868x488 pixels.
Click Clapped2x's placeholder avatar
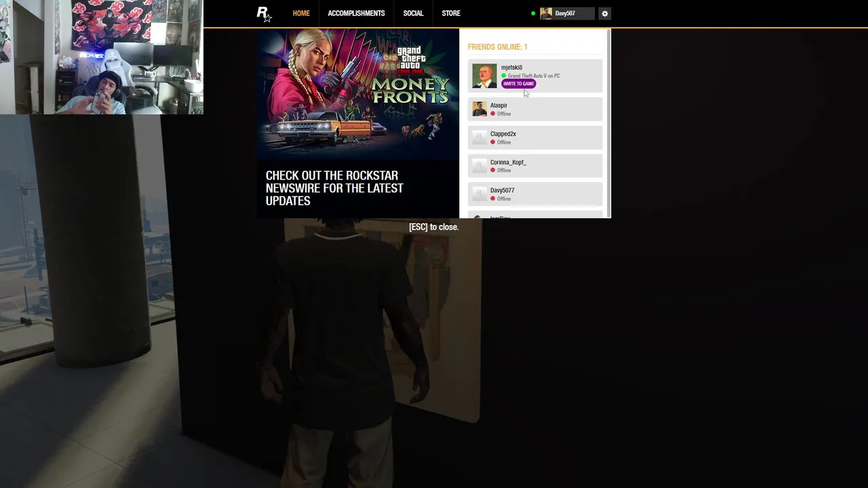(x=479, y=138)
